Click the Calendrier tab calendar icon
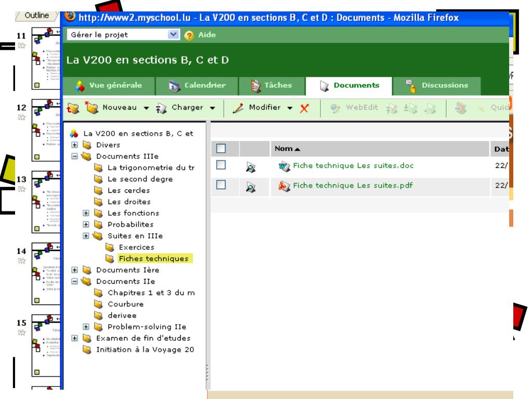532x399 pixels. 174,86
